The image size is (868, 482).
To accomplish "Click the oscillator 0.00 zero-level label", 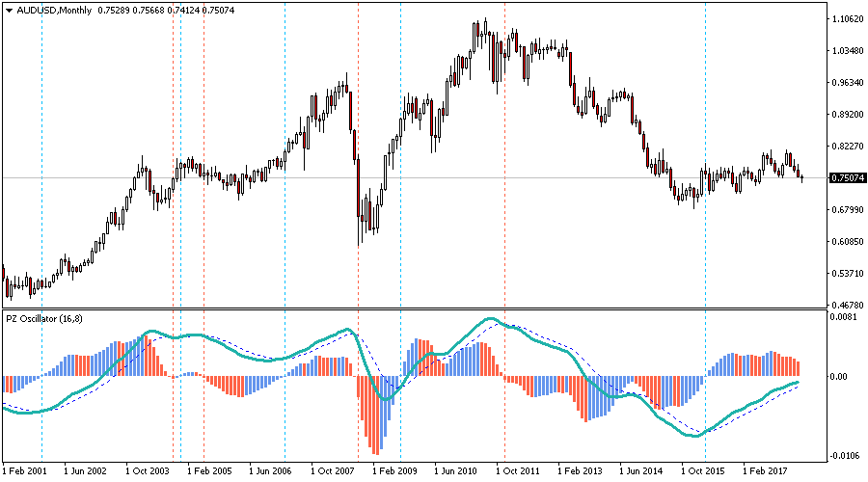I will click(841, 377).
